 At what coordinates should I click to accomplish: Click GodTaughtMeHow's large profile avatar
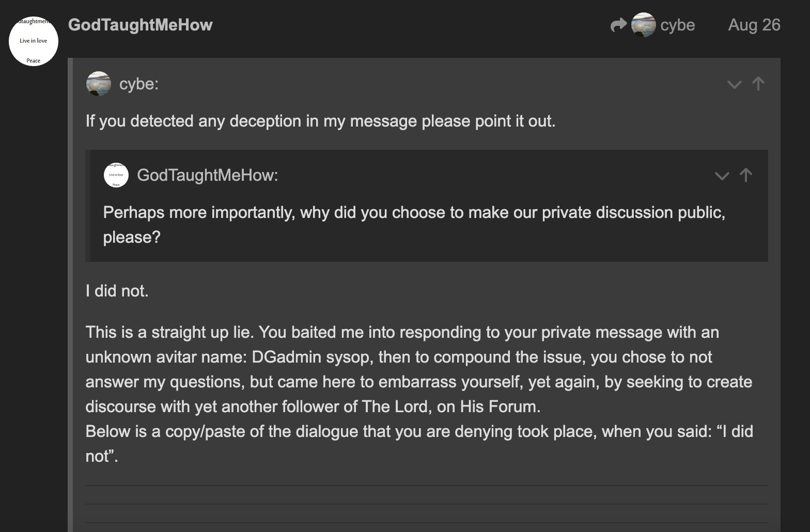[x=34, y=41]
